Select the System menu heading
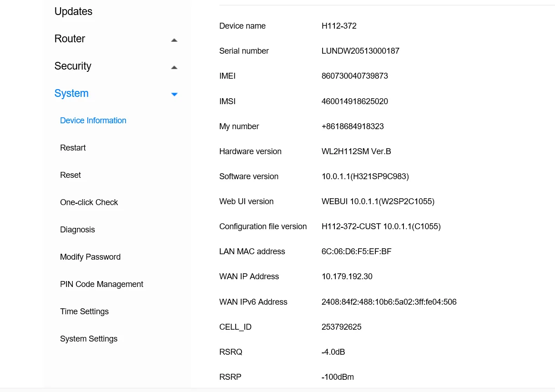 coord(71,93)
